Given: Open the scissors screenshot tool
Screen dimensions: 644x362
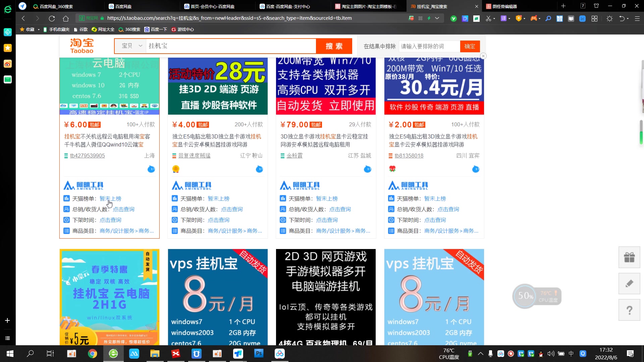Looking at the screenshot, I should point(488,18).
